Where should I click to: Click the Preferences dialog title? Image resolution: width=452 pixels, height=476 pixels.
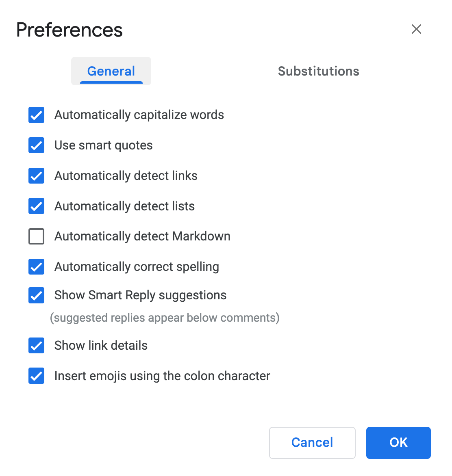[x=69, y=30]
